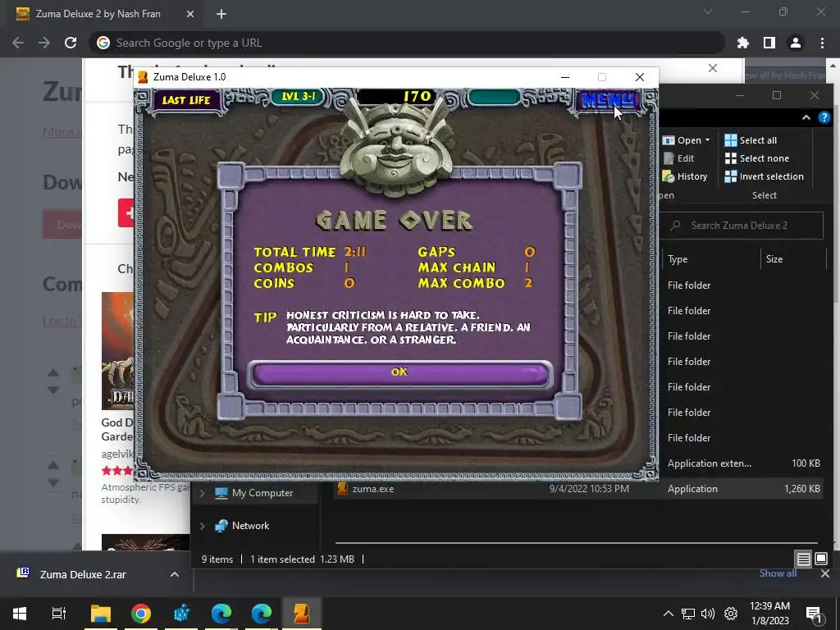Expand My Computer tree node

pos(203,493)
